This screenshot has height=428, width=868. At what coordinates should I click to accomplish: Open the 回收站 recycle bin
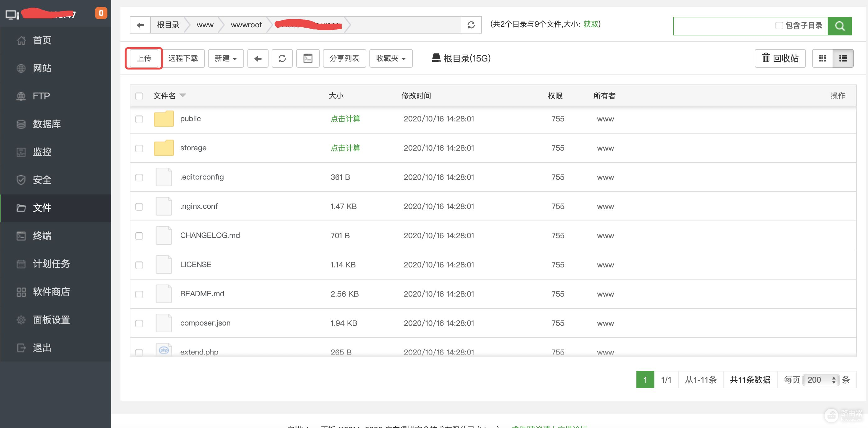tap(780, 58)
